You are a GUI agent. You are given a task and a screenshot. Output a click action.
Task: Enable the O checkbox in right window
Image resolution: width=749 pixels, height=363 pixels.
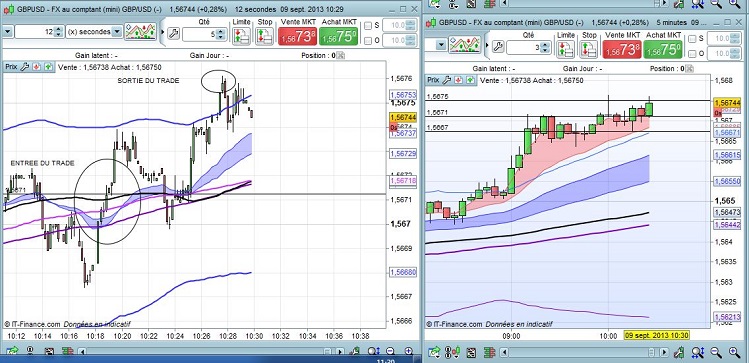pyautogui.click(x=692, y=54)
